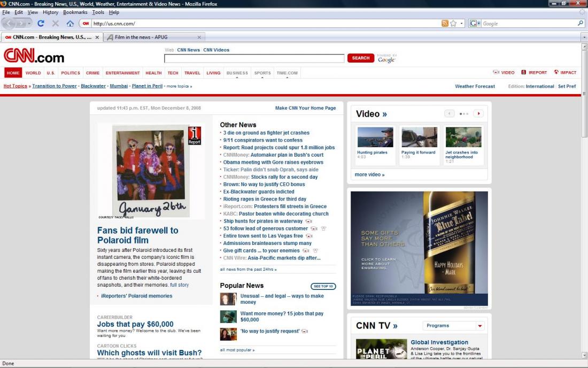Click the Google search box in toolbar
Viewport: 588px width, 368px height.
pyautogui.click(x=529, y=23)
